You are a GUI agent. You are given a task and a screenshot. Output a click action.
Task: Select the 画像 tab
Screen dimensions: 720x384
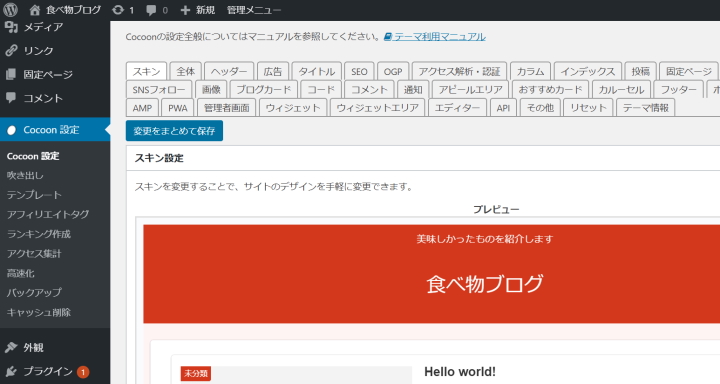pyautogui.click(x=211, y=90)
